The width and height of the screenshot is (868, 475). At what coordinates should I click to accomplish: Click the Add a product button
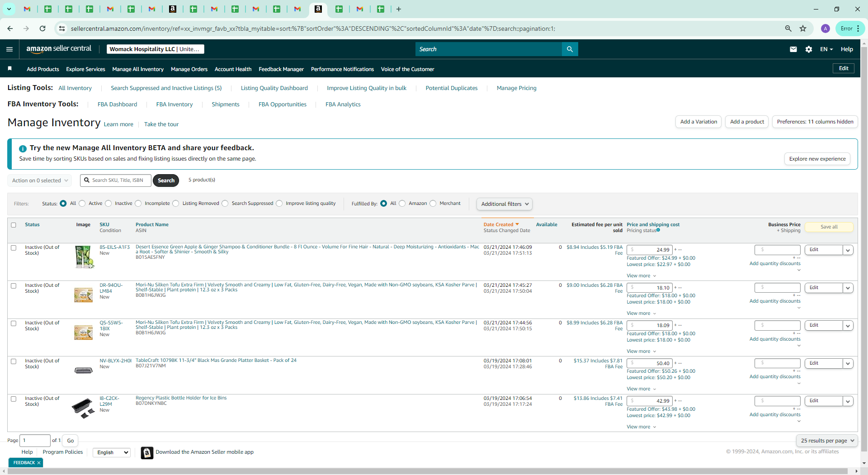click(747, 122)
